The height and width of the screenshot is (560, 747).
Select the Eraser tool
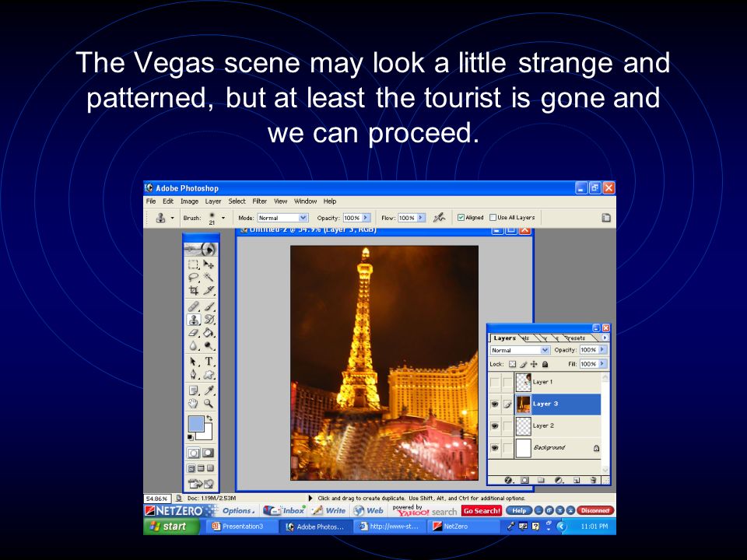[x=194, y=332]
